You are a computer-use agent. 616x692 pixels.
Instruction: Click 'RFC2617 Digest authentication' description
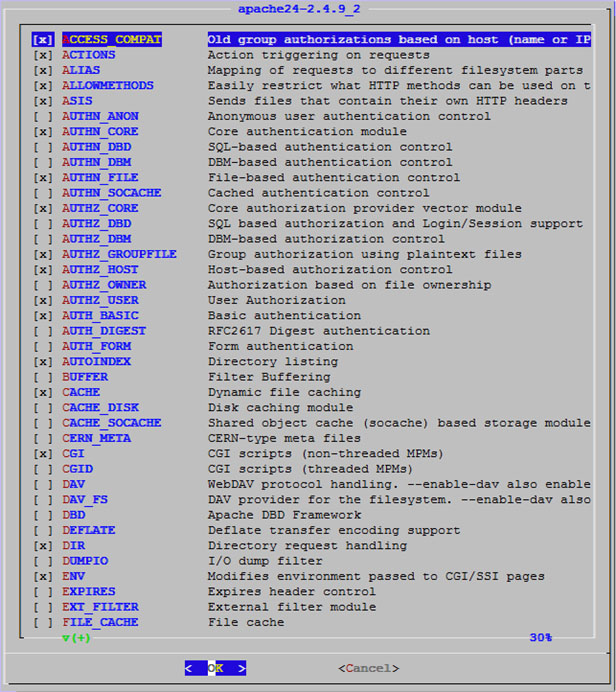tap(319, 331)
